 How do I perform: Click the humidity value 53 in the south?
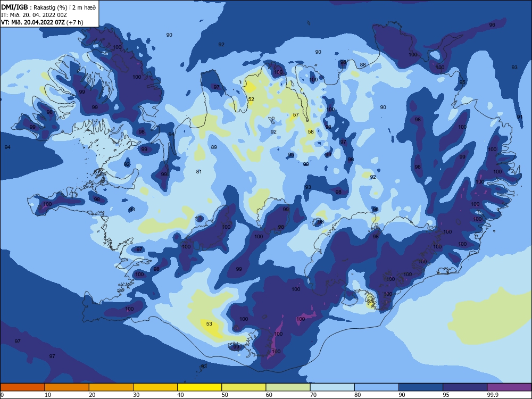click(209, 323)
